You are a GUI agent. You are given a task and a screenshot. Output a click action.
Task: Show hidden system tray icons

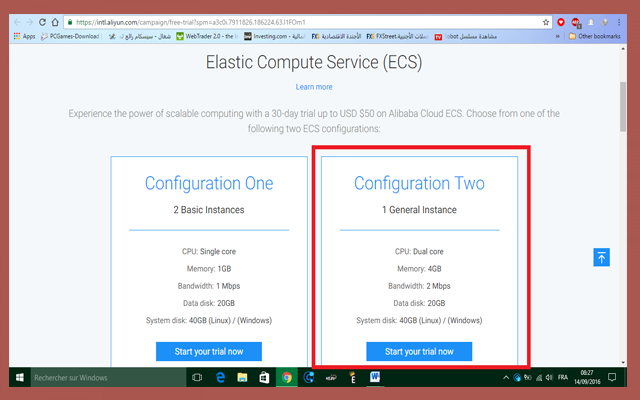506,378
